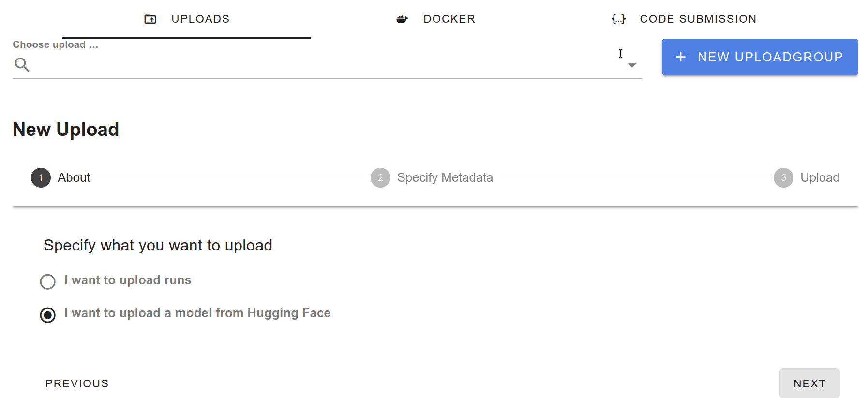Click the search magnifier icon
The image size is (868, 411).
click(22, 64)
